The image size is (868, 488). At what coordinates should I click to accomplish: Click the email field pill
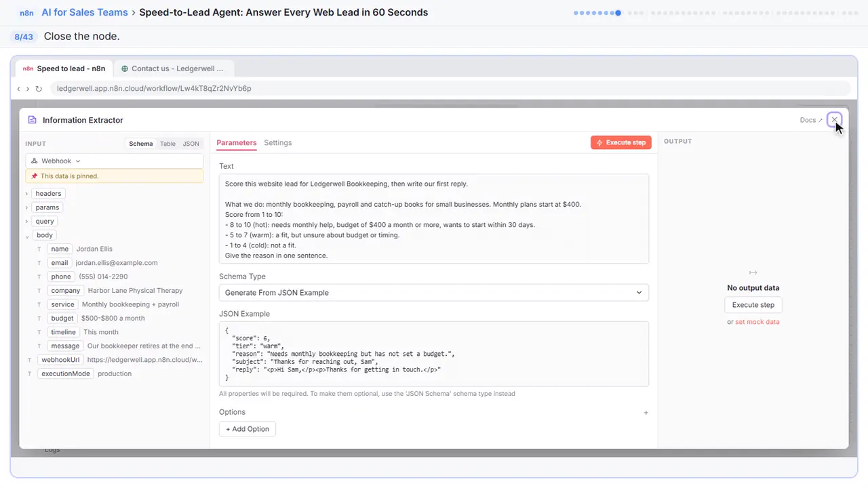pos(60,263)
